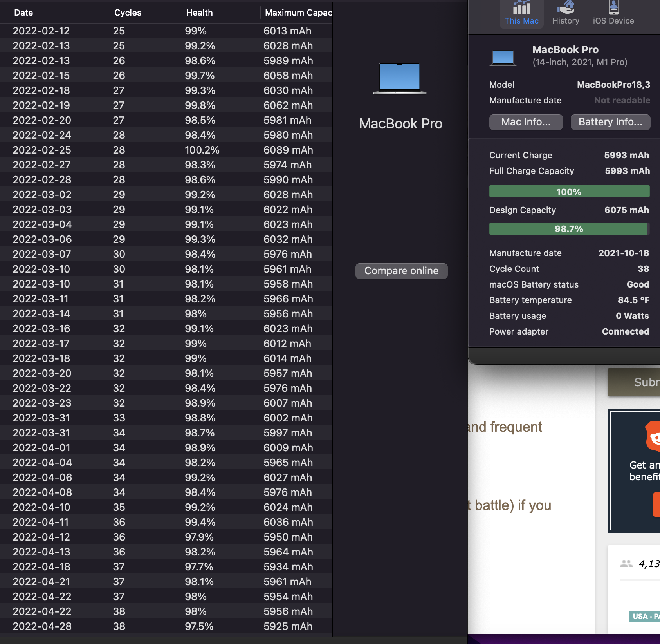Screen dimensions: 660x644
Task: Select the 5964 mAh capacity cell
Action: [288, 552]
